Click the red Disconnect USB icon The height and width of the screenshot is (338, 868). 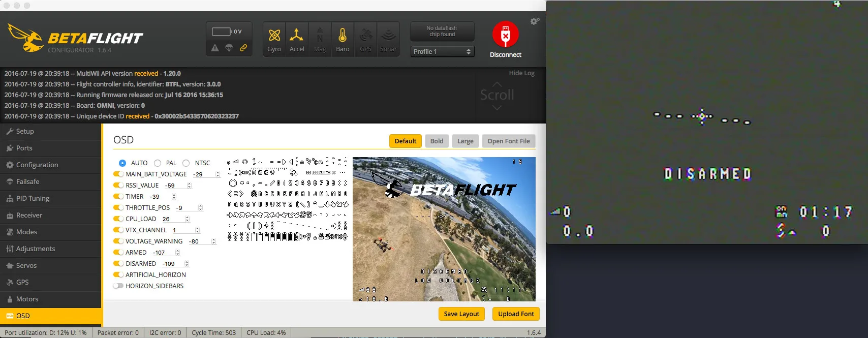click(x=505, y=35)
